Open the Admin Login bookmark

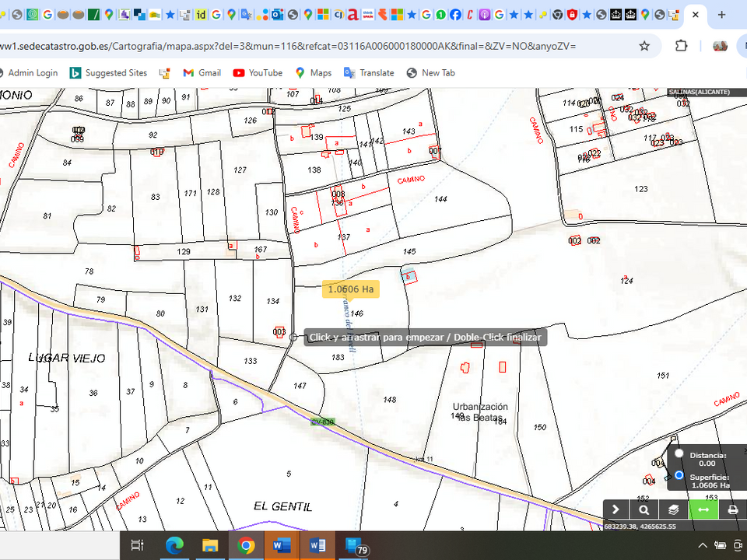pos(29,73)
